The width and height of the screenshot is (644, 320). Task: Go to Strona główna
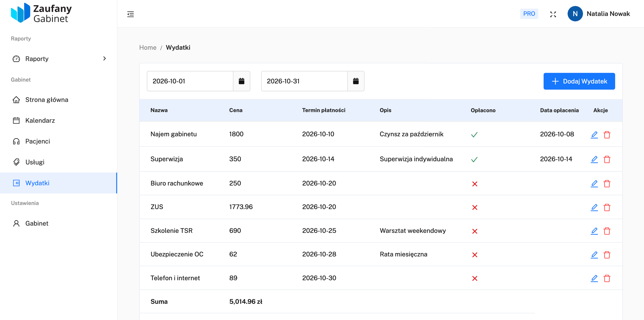(59, 100)
